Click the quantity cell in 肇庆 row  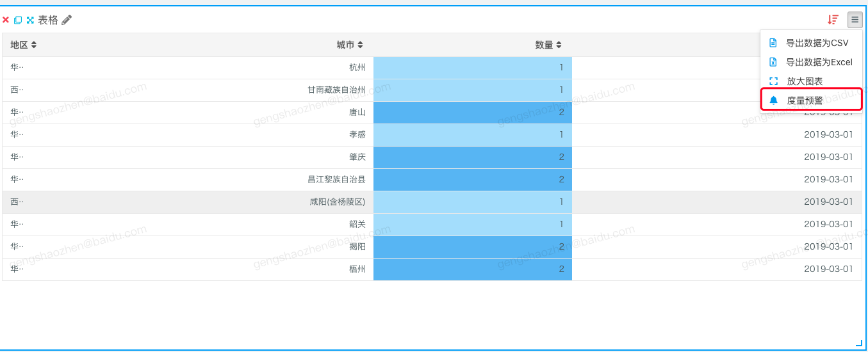[x=473, y=157]
